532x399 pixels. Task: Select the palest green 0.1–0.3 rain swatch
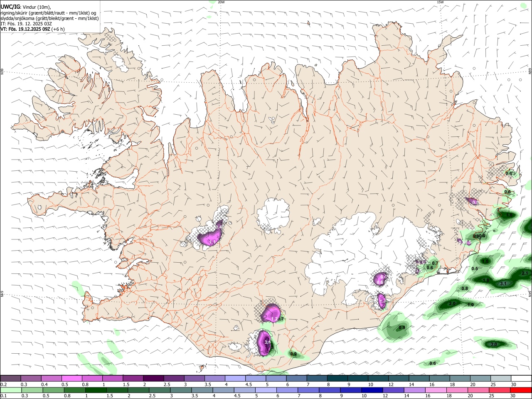[11, 390]
